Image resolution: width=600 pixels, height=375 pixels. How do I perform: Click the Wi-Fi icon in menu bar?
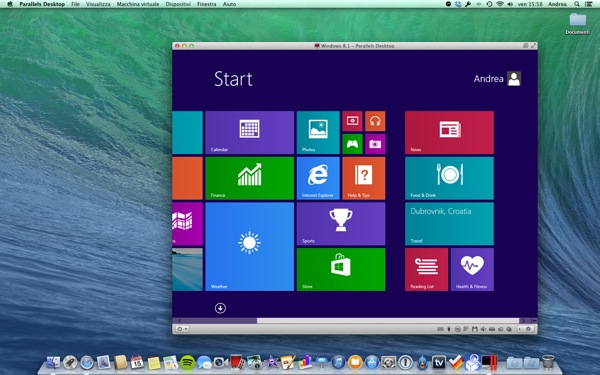coord(500,4)
